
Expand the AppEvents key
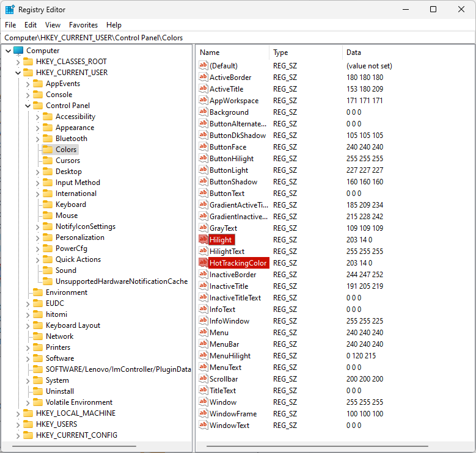point(27,84)
